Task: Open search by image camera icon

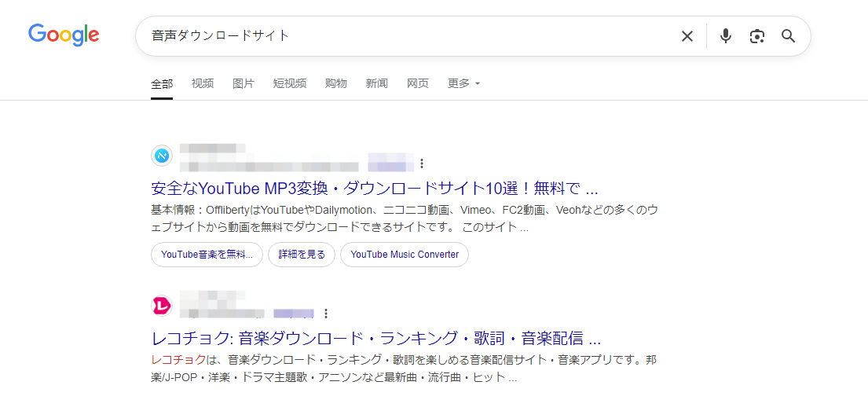Action: pos(756,36)
